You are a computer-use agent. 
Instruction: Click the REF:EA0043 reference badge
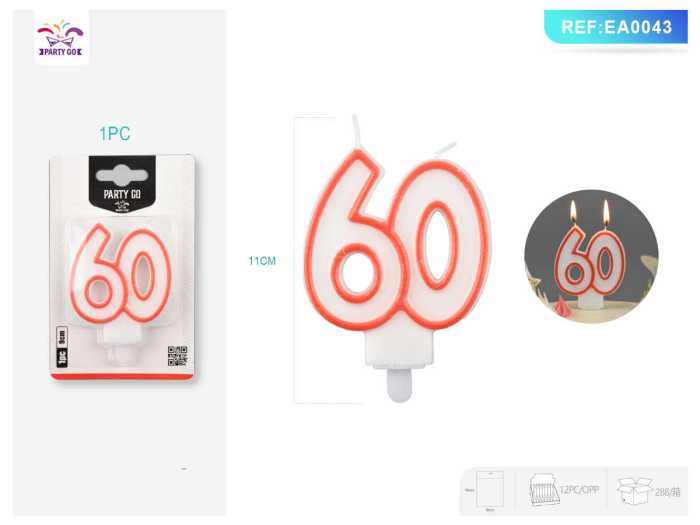(616, 27)
